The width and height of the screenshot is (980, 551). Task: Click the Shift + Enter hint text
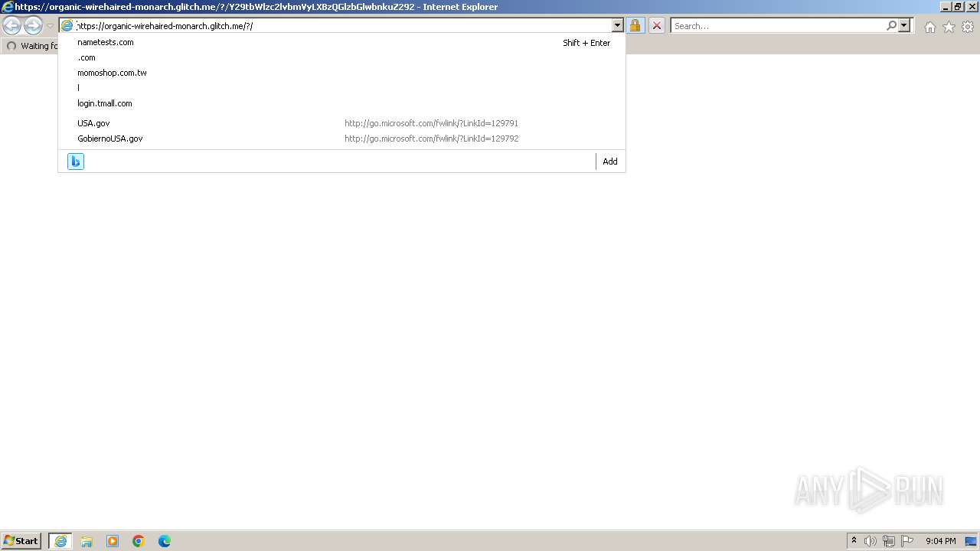(x=586, y=43)
